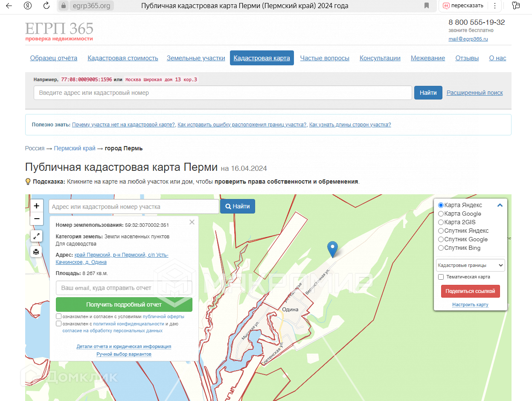Click the green Получить подробный отчет button

(124, 304)
